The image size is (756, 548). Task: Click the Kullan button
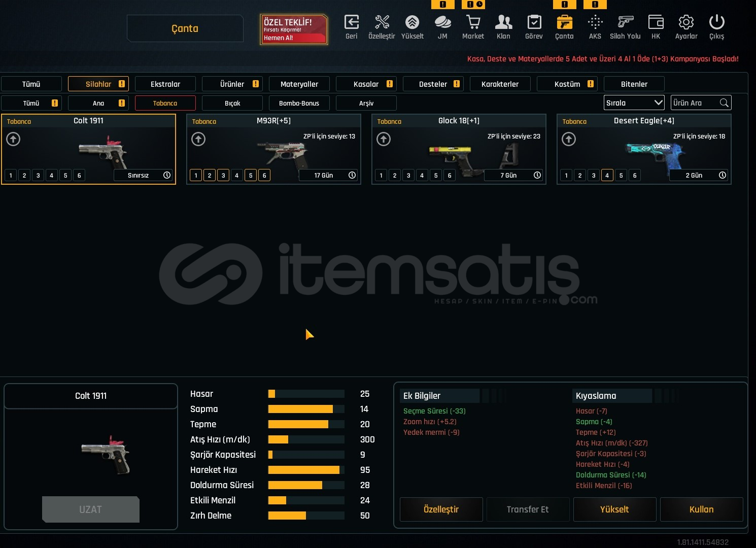click(x=701, y=509)
